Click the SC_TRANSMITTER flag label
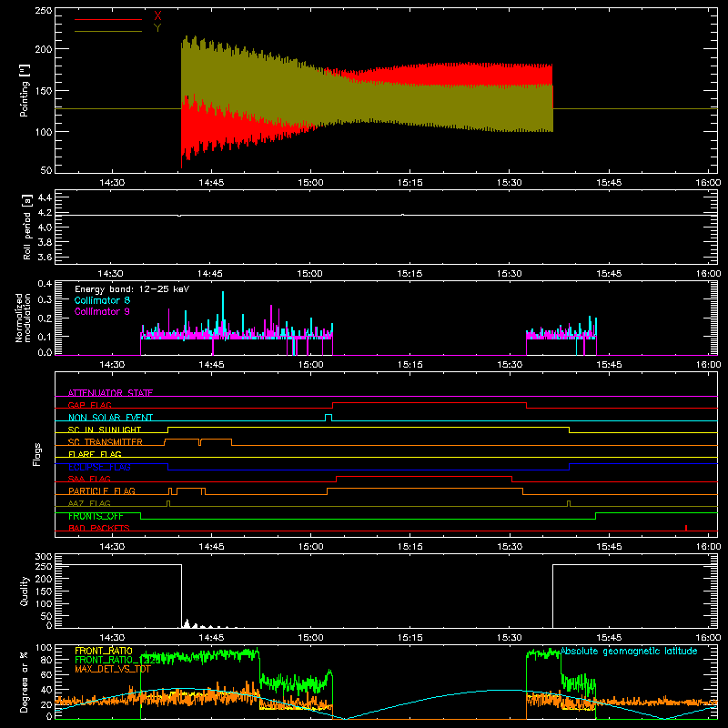Screen dimensions: 728x728 (106, 442)
